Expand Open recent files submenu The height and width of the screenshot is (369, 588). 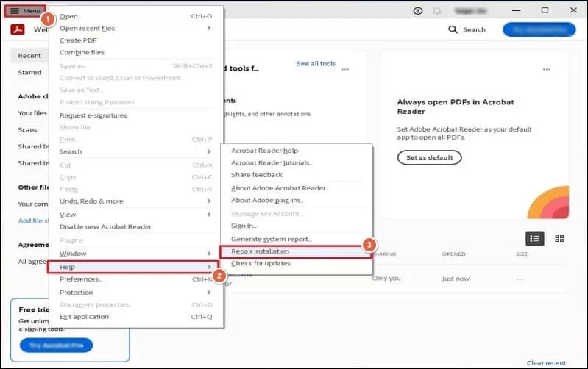coord(135,28)
